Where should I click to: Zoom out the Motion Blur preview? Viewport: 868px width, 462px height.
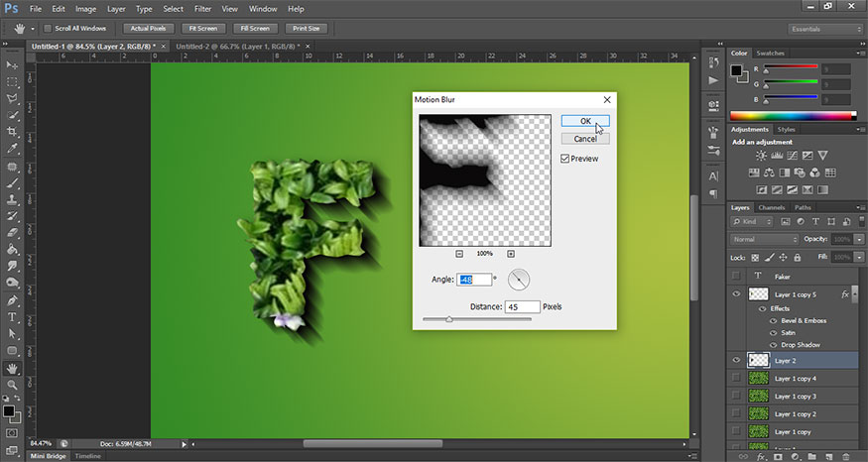[x=459, y=254]
